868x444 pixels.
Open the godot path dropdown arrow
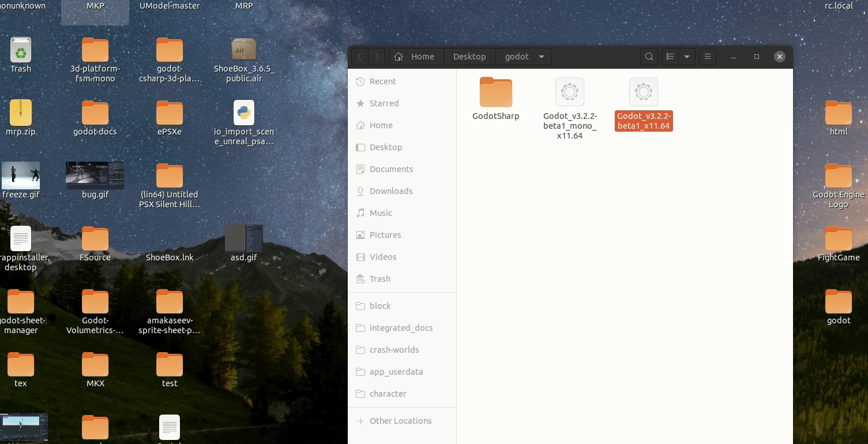541,57
